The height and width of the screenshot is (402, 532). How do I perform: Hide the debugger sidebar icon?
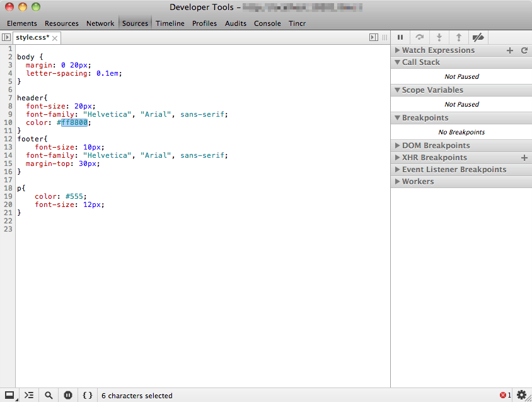(x=374, y=37)
